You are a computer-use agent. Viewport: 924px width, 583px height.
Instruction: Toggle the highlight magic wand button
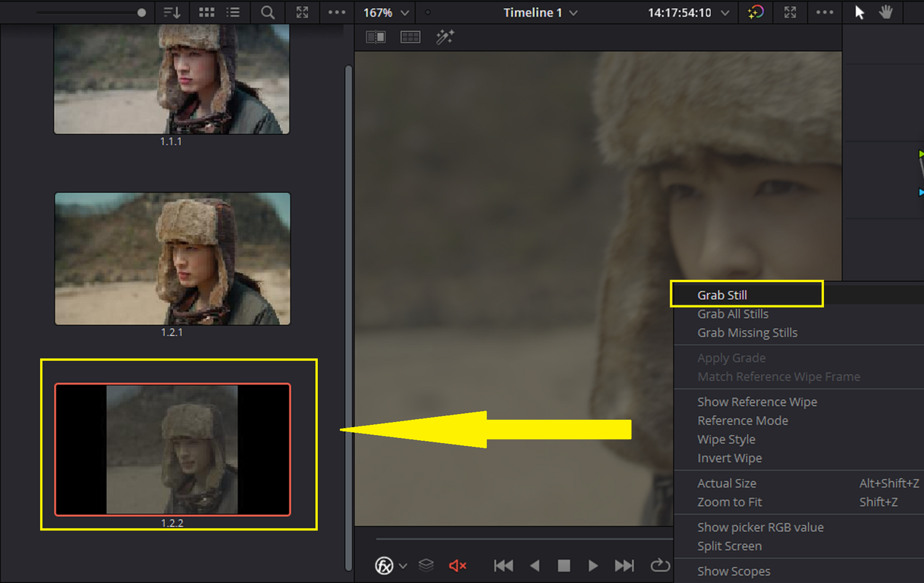point(445,36)
